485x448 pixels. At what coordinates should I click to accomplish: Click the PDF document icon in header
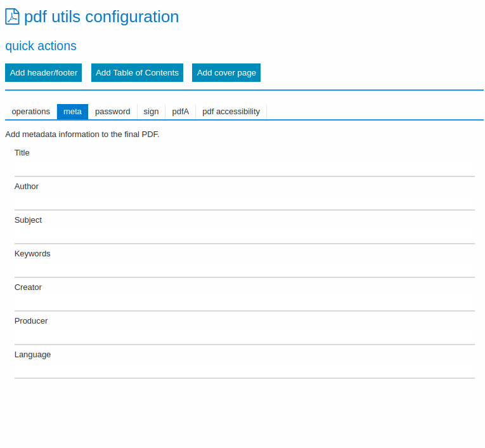pos(12,16)
